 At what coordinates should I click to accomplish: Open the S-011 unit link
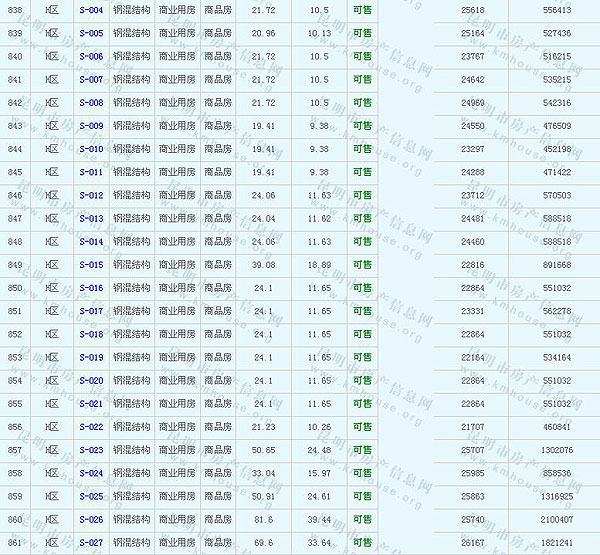pos(91,172)
